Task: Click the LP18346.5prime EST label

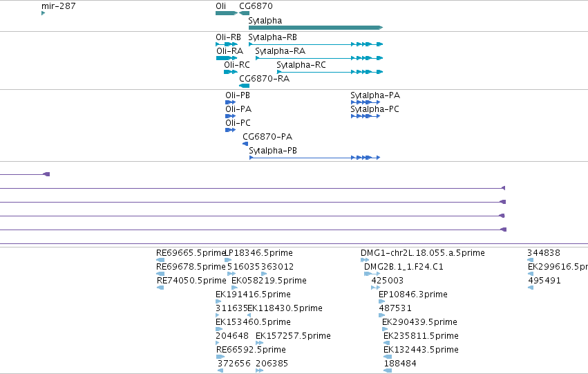Action: click(x=258, y=253)
